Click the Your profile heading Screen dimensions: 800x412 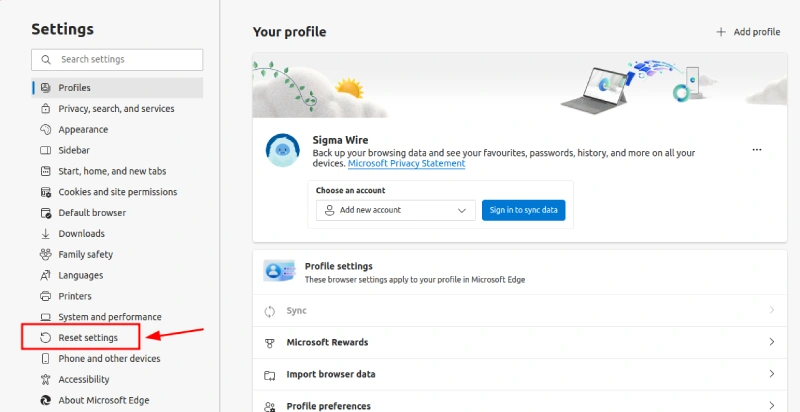coord(289,32)
